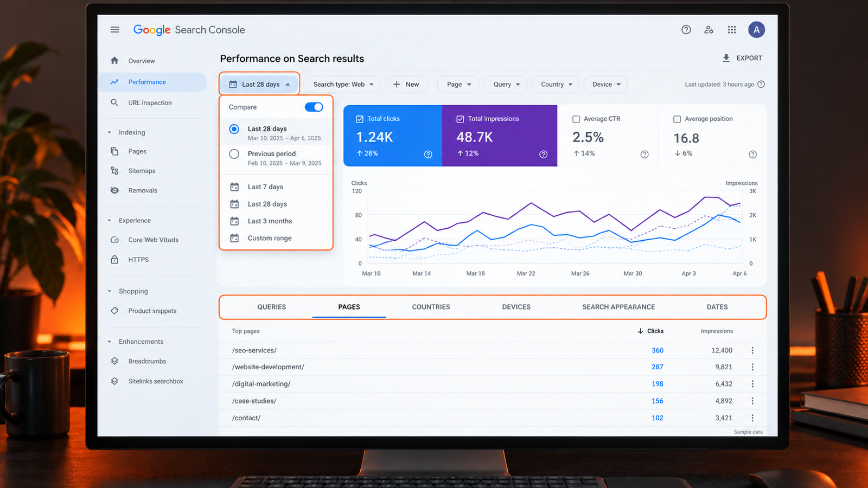Click the Core Web Vitals gauge icon
Image resolution: width=868 pixels, height=488 pixels.
click(114, 240)
